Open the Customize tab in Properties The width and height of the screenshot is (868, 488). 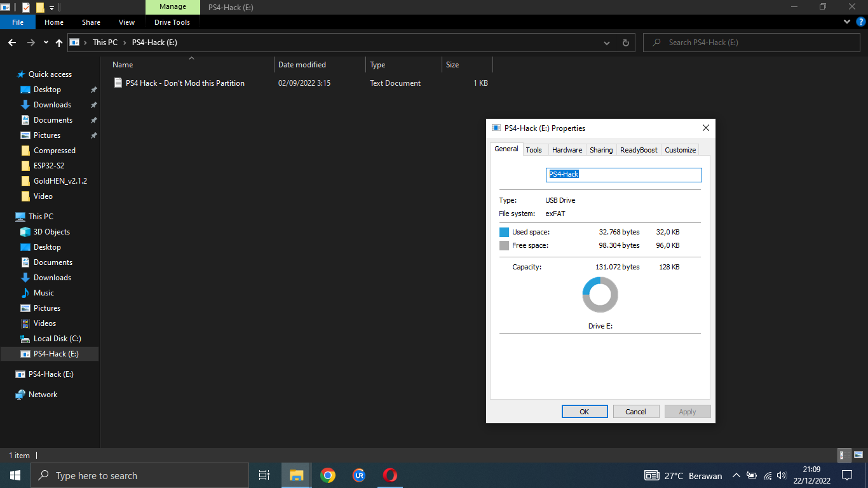pyautogui.click(x=681, y=150)
